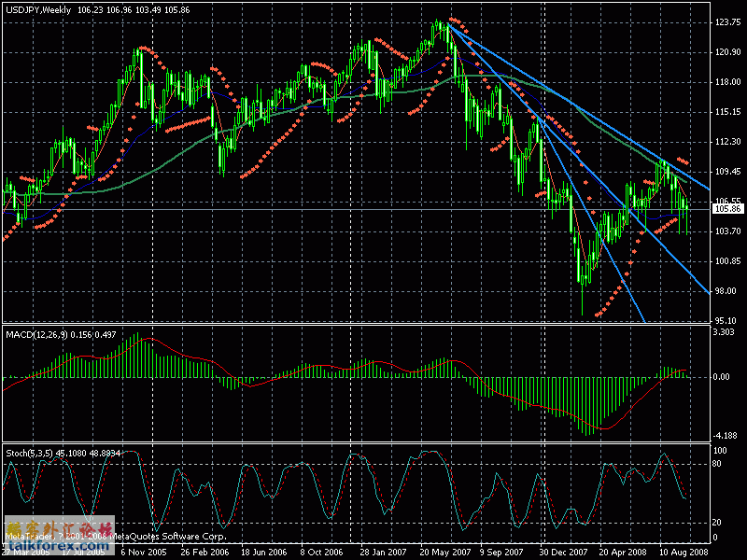The image size is (747, 560).
Task: Click the 0.00 MACD zero level label
Action: (722, 377)
